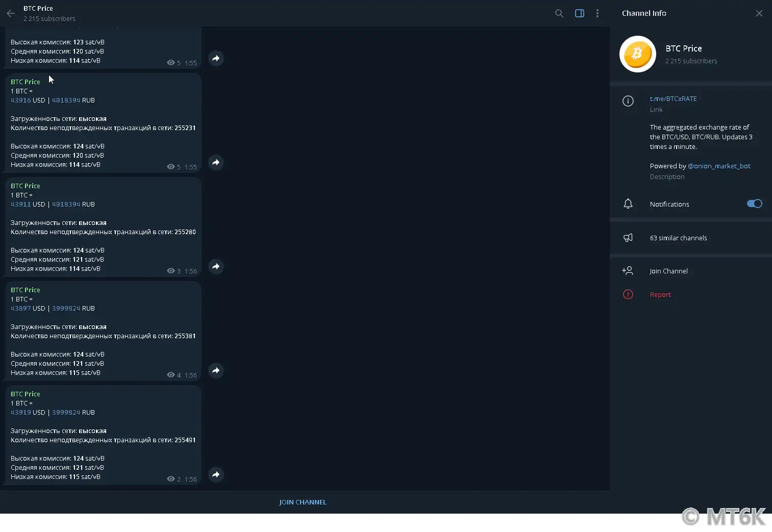Screen dimensions: 772x532
Task: Open the BTC Price channel avatar
Action: click(637, 54)
